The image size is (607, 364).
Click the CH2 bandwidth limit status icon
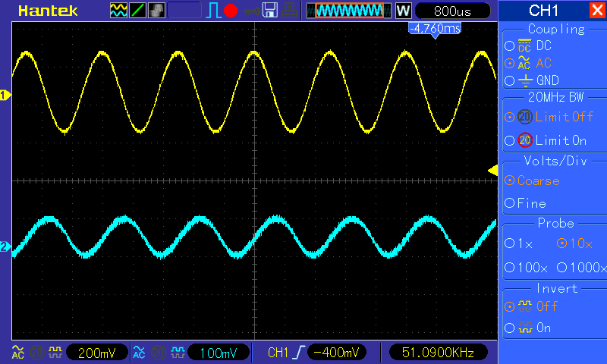tap(158, 353)
